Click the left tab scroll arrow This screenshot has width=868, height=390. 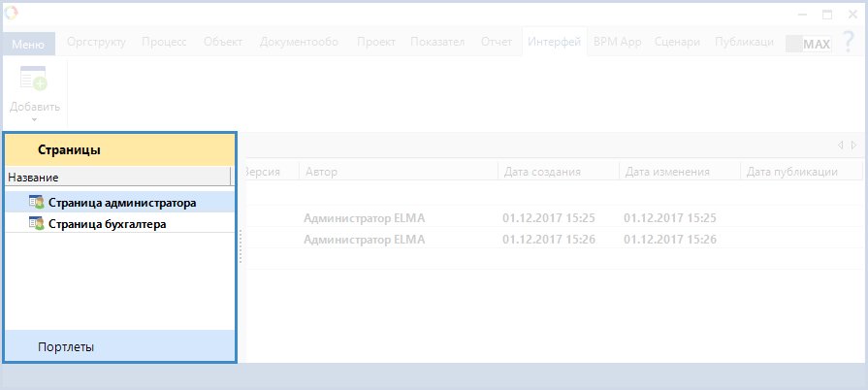pyautogui.click(x=840, y=146)
